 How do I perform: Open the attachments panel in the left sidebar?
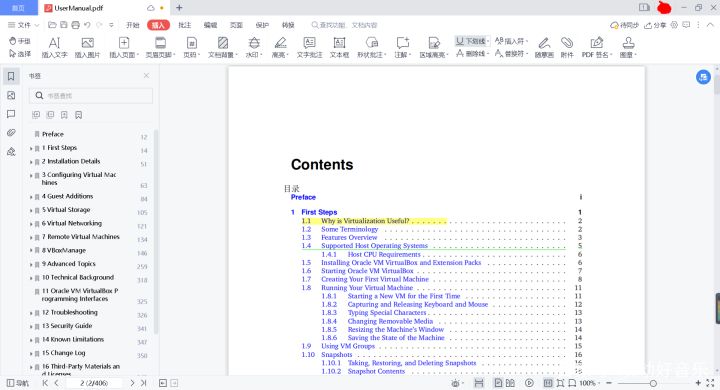tap(11, 133)
